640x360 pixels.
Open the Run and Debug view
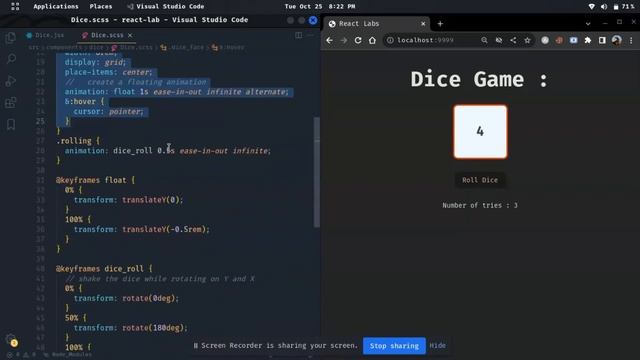11,80
